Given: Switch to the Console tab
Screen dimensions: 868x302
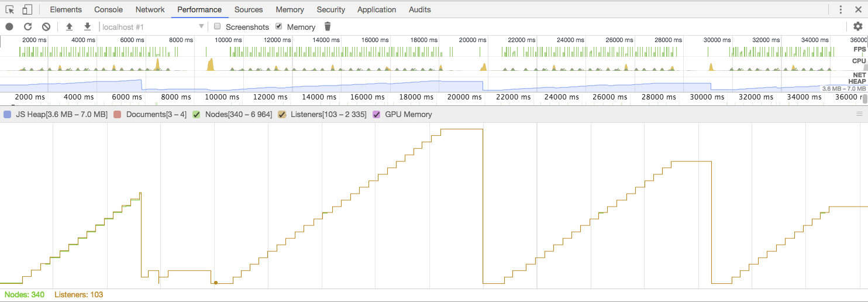Looking at the screenshot, I should 109,9.
